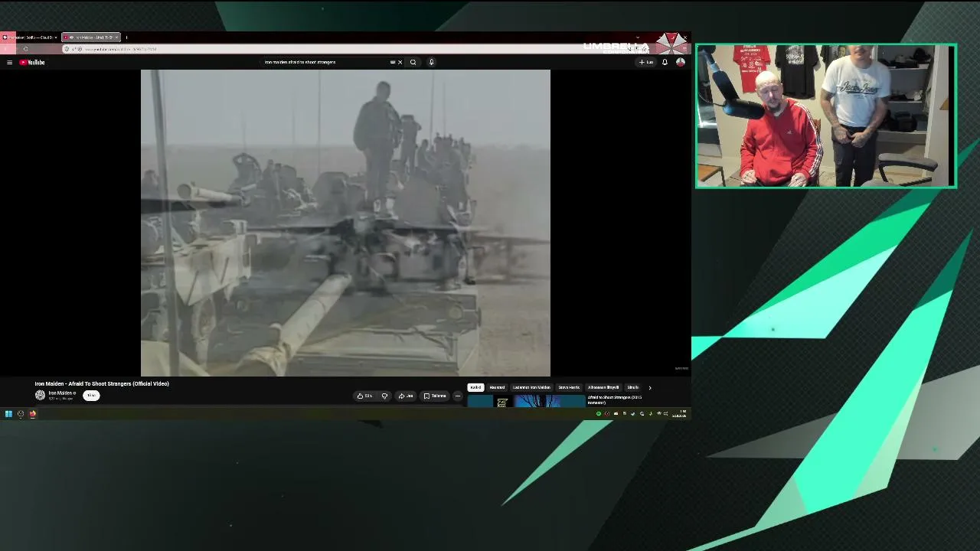Subscribe to the Iron Maiden channel

click(91, 395)
